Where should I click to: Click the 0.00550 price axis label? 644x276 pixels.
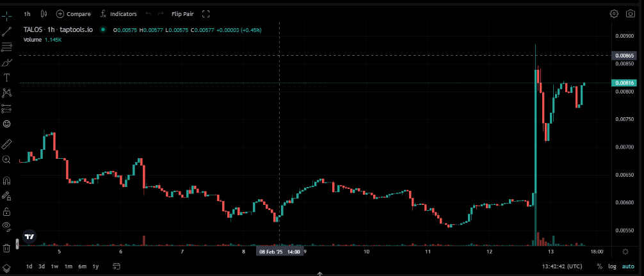624,231
